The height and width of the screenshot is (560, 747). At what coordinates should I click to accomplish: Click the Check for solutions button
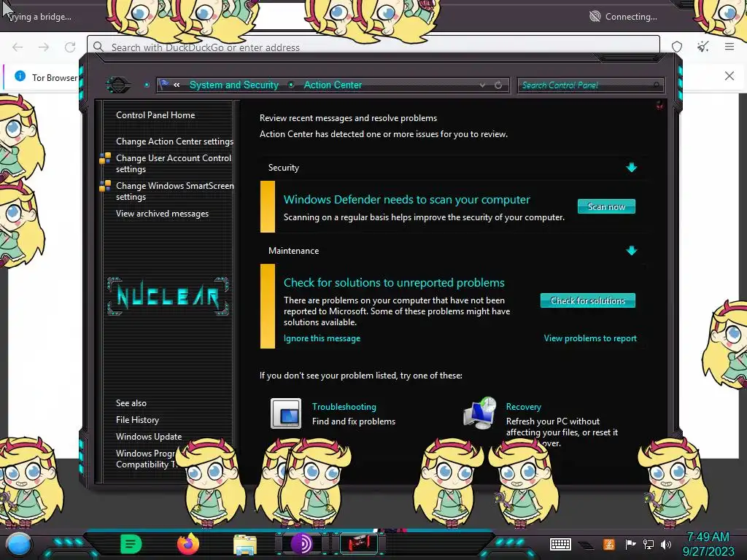[587, 300]
